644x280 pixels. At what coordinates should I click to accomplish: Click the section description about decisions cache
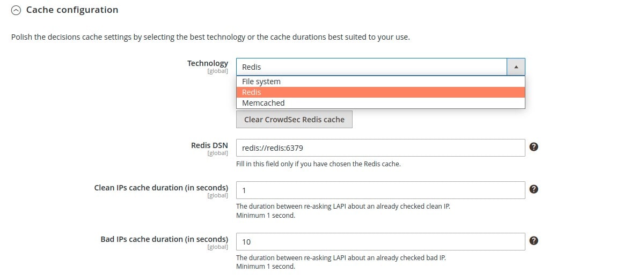[210, 38]
